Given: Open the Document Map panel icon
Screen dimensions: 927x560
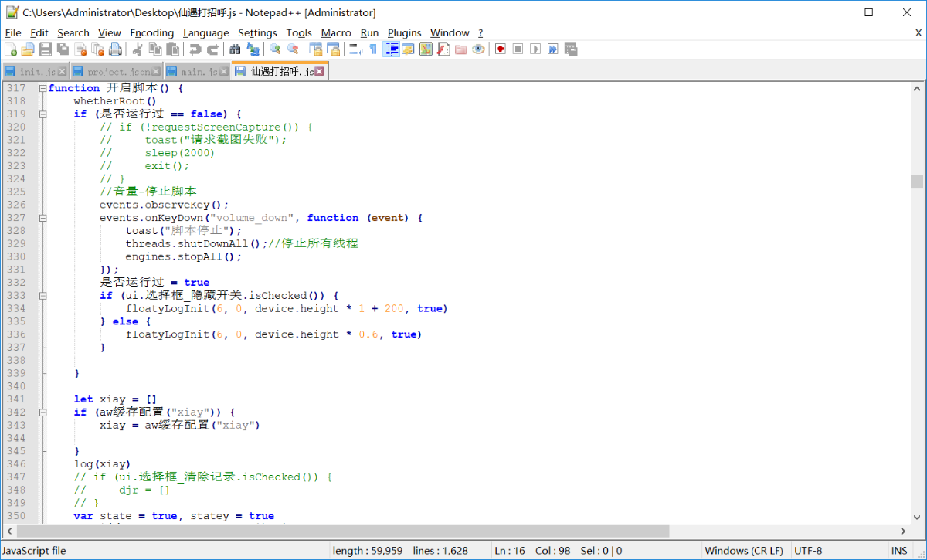Looking at the screenshot, I should click(x=426, y=49).
